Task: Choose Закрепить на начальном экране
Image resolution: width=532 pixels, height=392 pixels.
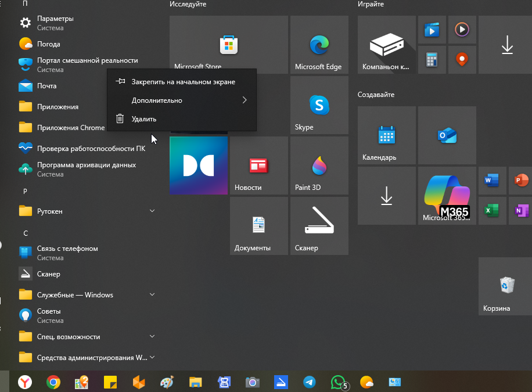Action: 182,82
